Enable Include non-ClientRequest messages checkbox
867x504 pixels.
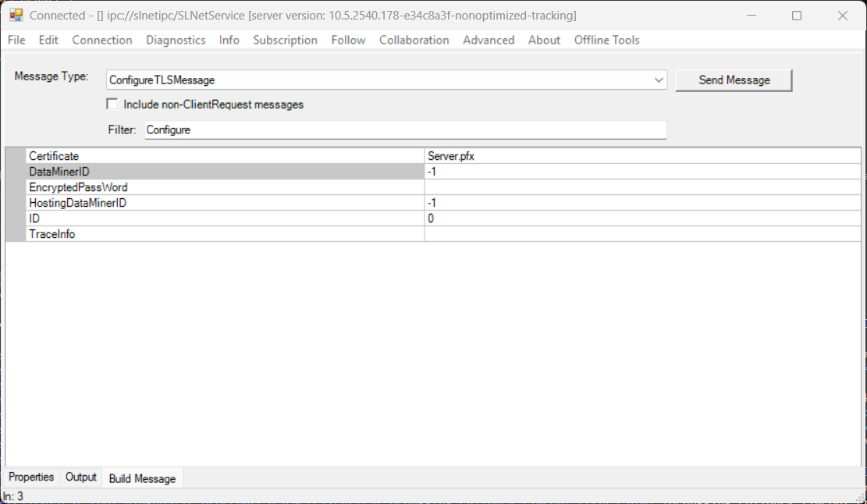coord(112,104)
